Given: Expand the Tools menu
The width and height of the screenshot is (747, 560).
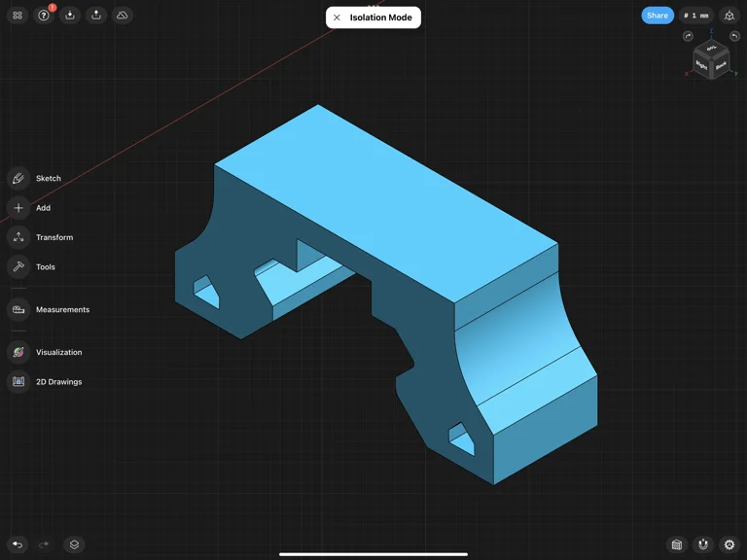Looking at the screenshot, I should 18,266.
